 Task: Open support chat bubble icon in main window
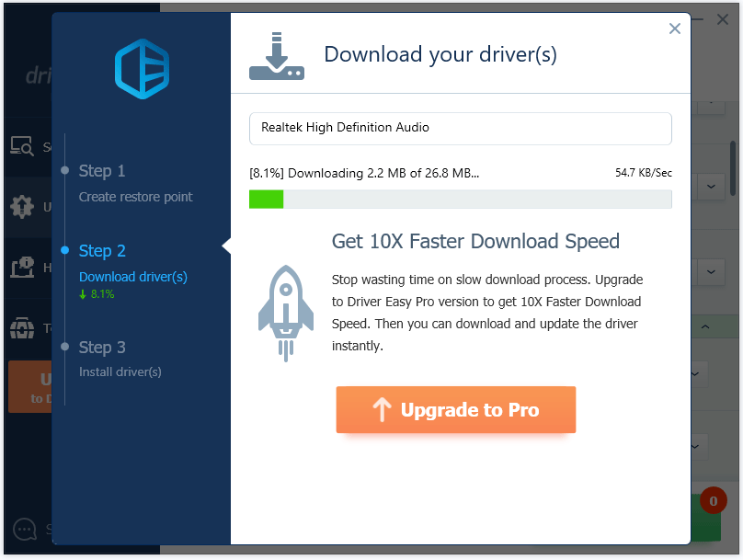[x=25, y=529]
